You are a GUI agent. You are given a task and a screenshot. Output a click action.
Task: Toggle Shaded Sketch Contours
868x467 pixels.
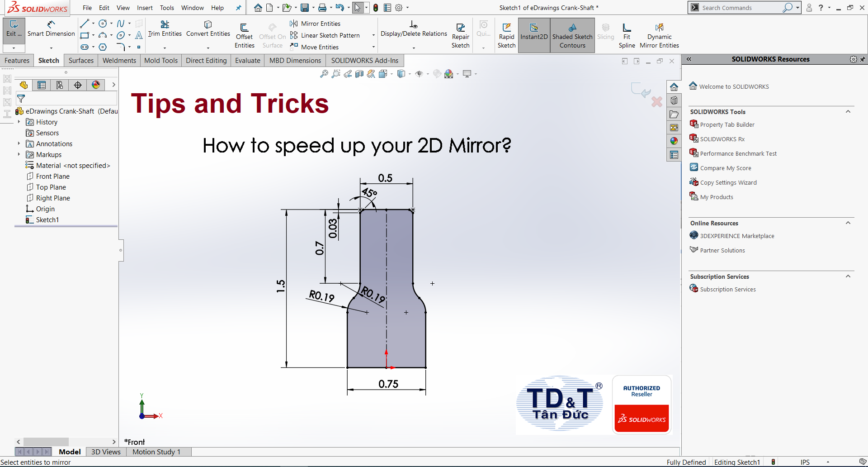[572, 36]
